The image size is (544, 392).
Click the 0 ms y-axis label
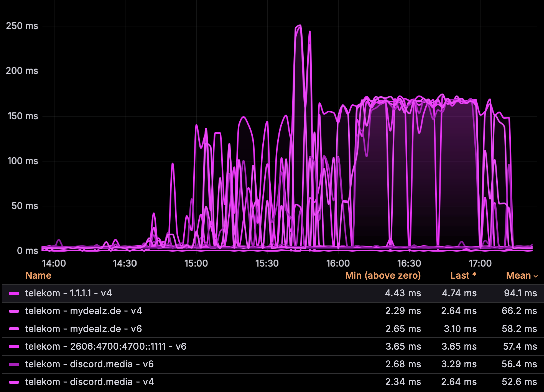click(27, 251)
